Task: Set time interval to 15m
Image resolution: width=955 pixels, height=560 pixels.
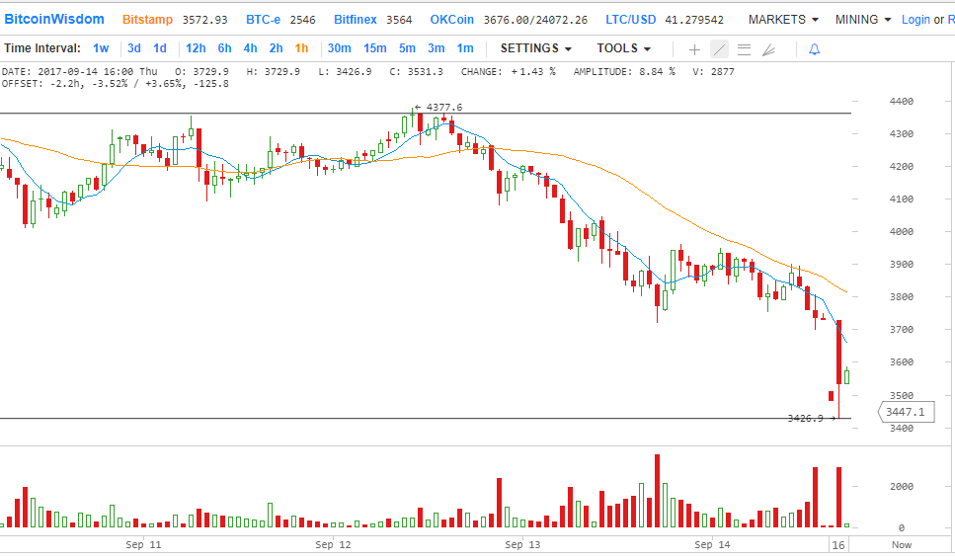Action: pyautogui.click(x=374, y=48)
